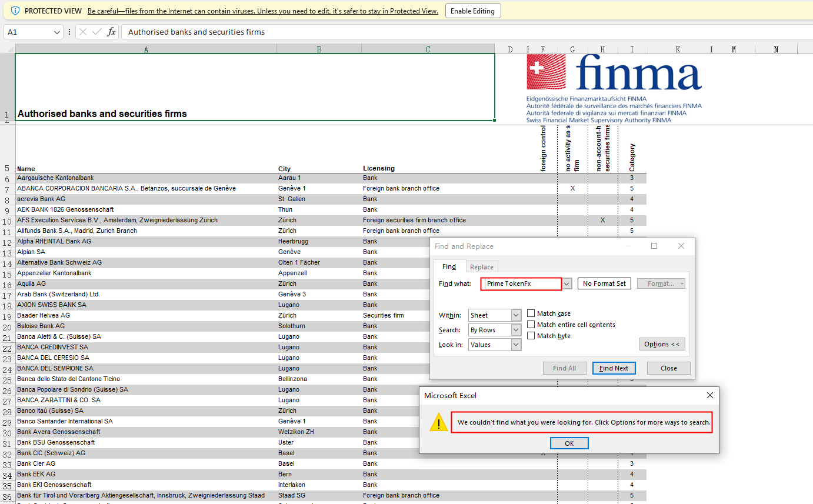The image size is (813, 504).
Task: Enable the Match case checkbox
Action: (x=531, y=313)
